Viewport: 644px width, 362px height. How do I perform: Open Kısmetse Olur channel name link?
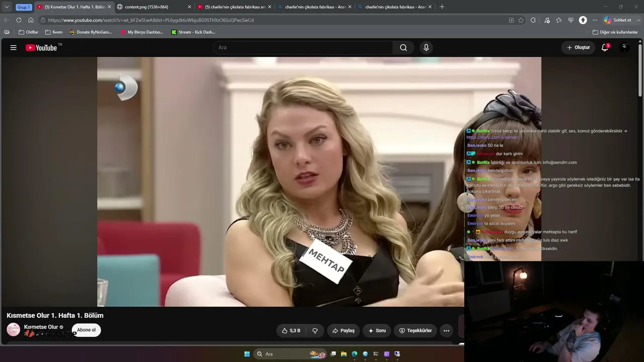[x=41, y=327]
